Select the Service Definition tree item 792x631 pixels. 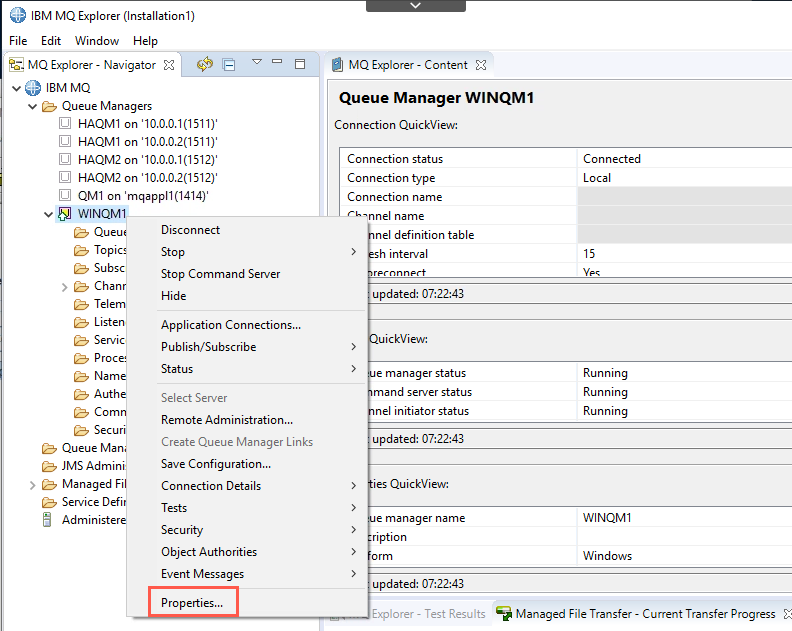coord(93,502)
